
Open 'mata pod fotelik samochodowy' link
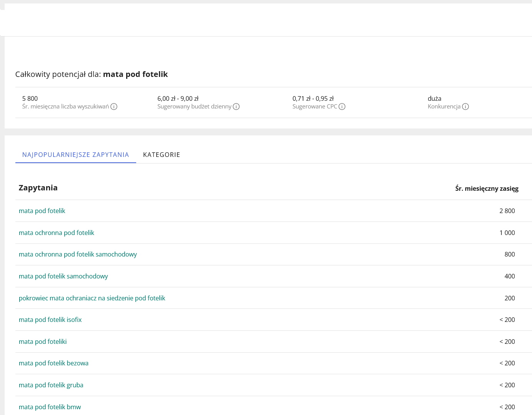pyautogui.click(x=63, y=276)
